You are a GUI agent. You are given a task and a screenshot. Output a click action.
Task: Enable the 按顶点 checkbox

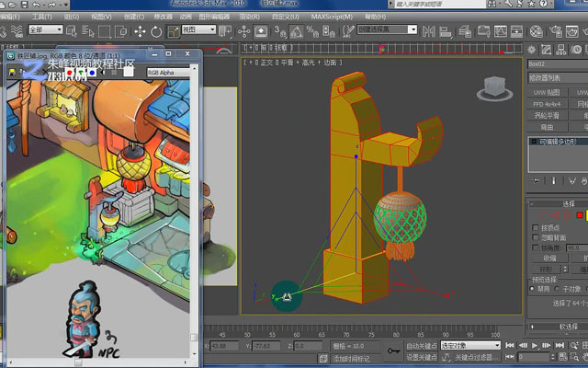tap(535, 227)
